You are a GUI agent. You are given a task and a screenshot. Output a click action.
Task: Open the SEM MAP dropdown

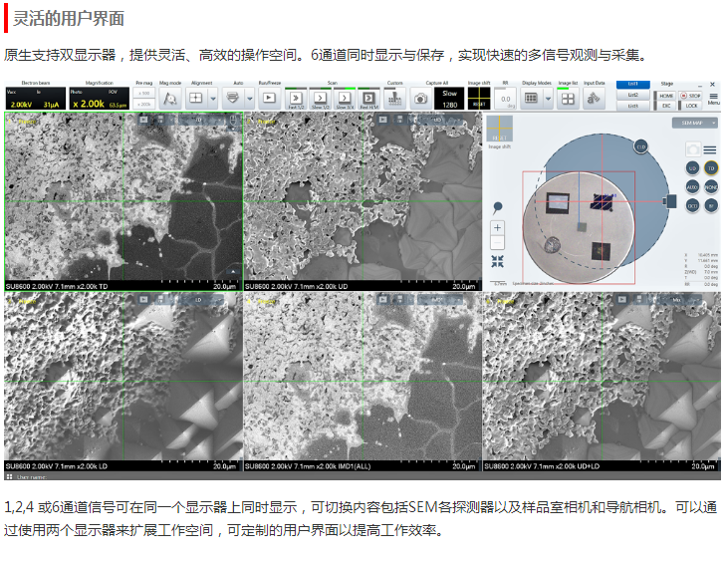coord(692,123)
